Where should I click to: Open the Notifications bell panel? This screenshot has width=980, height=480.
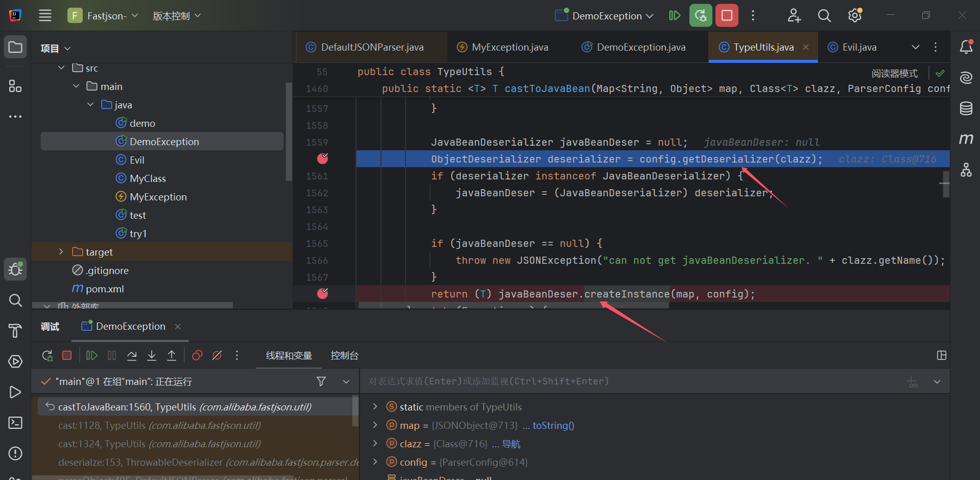966,47
